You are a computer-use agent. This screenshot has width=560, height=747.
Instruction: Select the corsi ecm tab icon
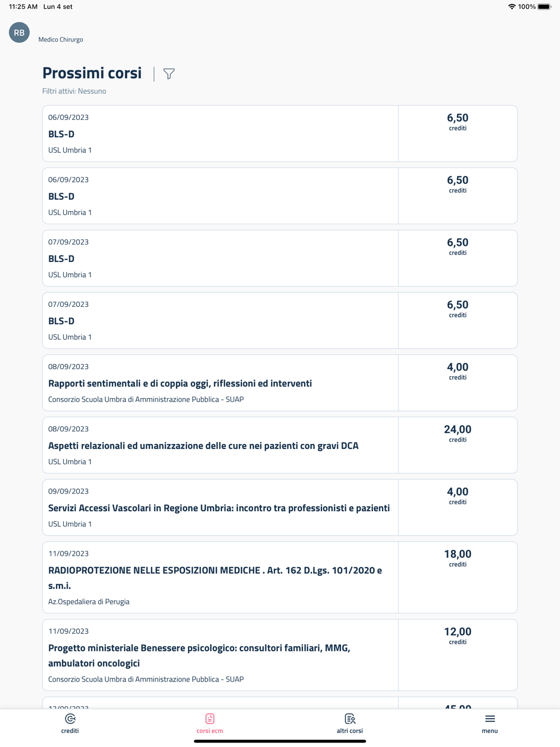coord(210,718)
